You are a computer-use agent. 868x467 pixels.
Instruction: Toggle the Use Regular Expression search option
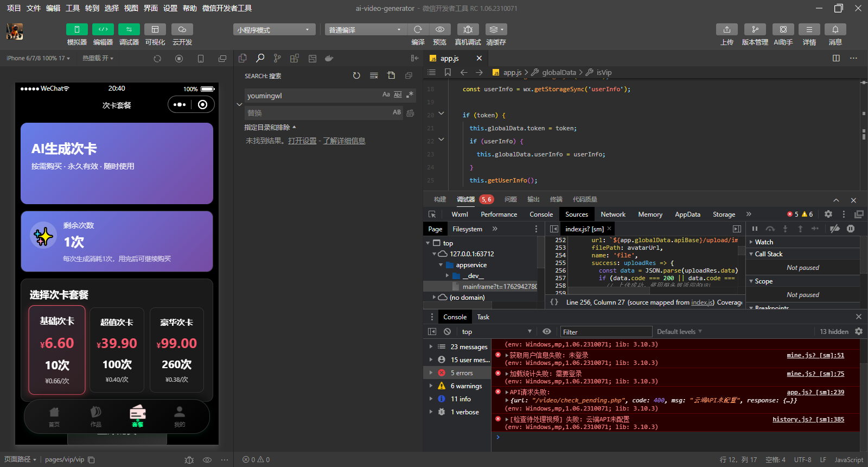pyautogui.click(x=410, y=95)
